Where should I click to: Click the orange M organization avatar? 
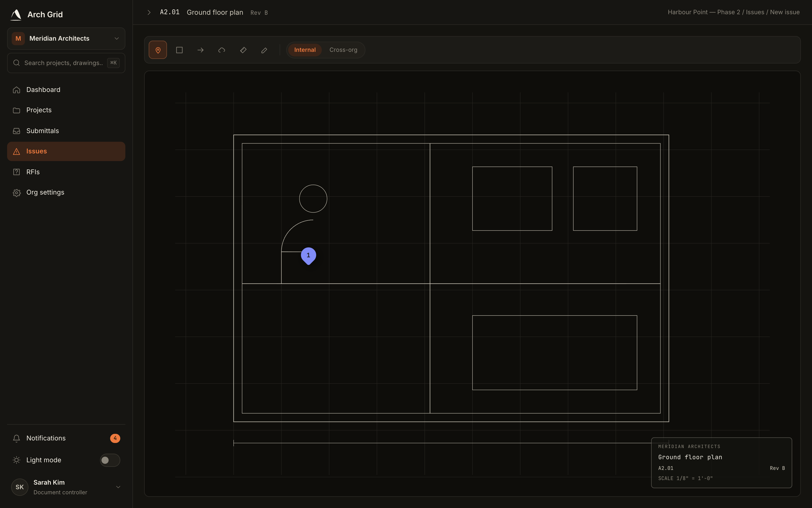point(18,39)
